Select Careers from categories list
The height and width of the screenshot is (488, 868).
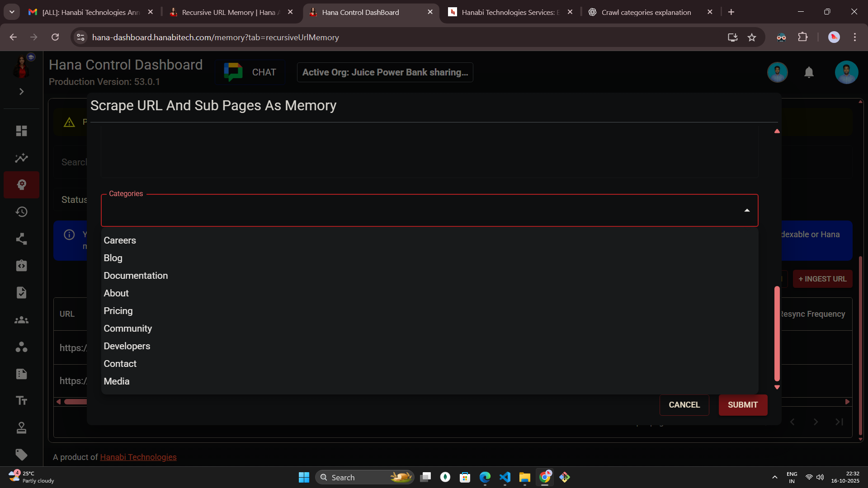(120, 240)
